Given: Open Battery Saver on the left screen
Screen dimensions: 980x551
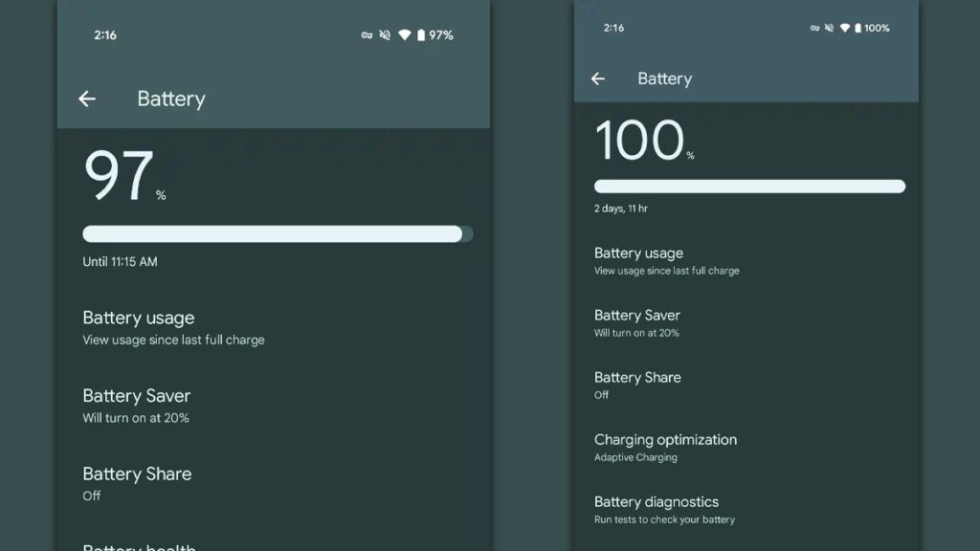Looking at the screenshot, I should 137,406.
